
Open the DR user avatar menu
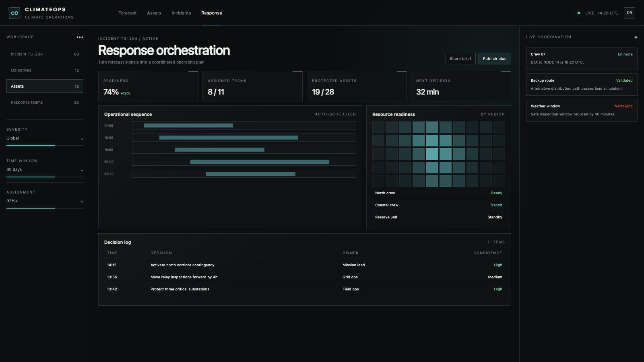[629, 13]
